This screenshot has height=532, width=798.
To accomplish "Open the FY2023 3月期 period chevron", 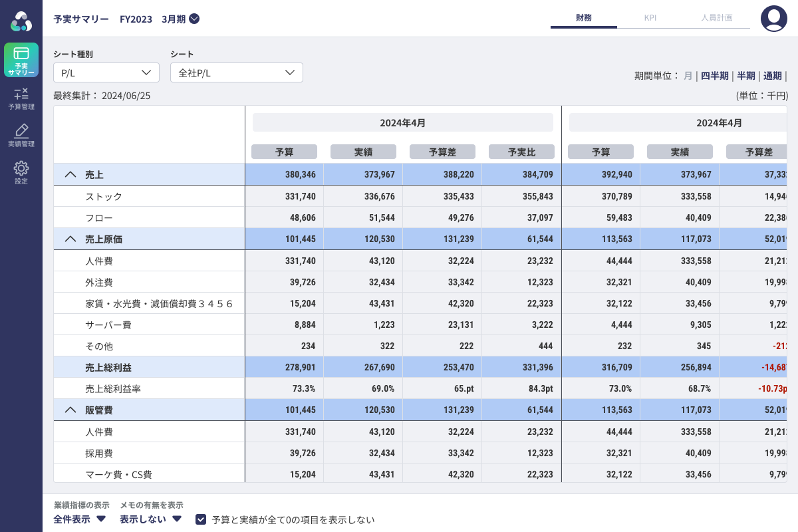I will (194, 19).
